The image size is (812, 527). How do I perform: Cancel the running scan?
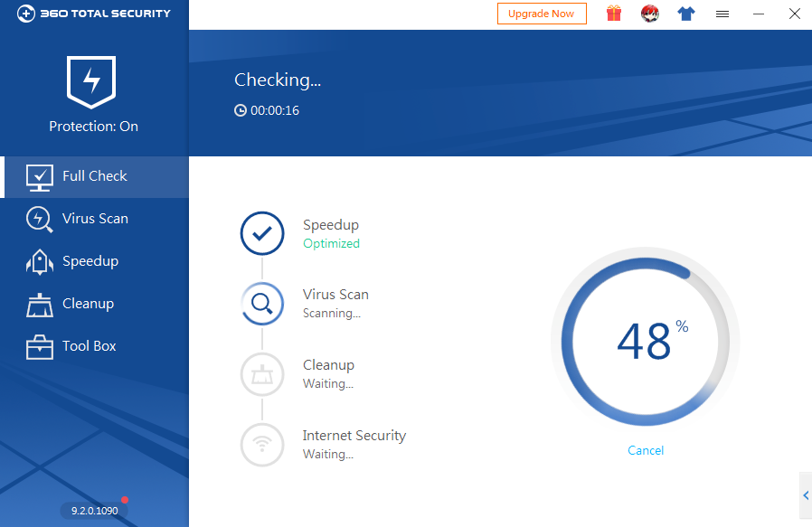[x=645, y=450]
